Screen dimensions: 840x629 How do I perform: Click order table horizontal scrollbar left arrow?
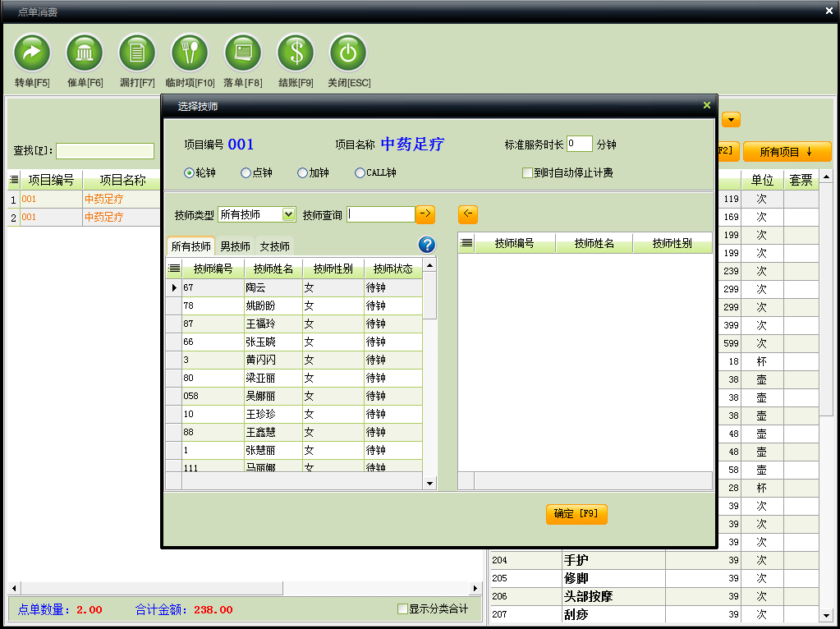tap(15, 588)
